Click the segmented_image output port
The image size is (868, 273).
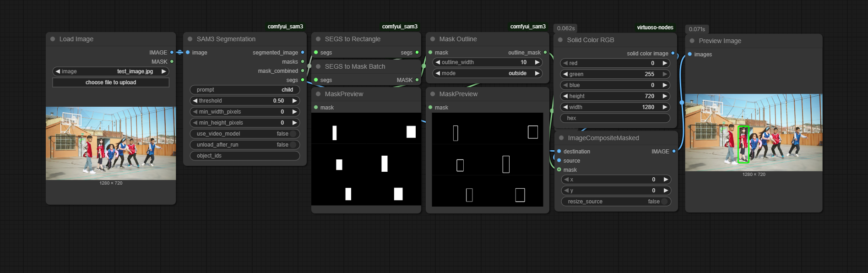[x=303, y=52]
